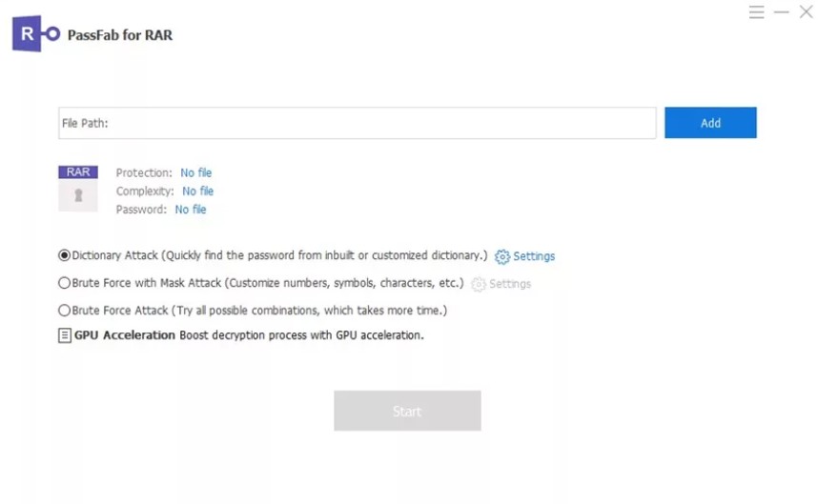Choose Brute Force with Mask Attack option
Screen dimensions: 818x504
point(64,283)
